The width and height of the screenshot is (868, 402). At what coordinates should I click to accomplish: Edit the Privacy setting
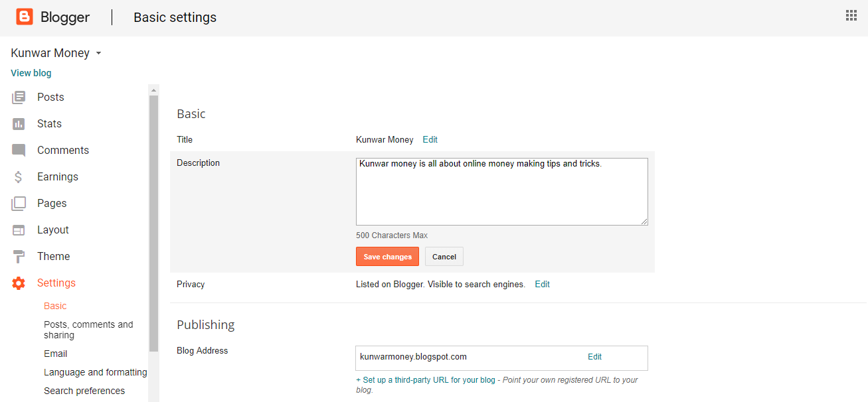pos(543,284)
